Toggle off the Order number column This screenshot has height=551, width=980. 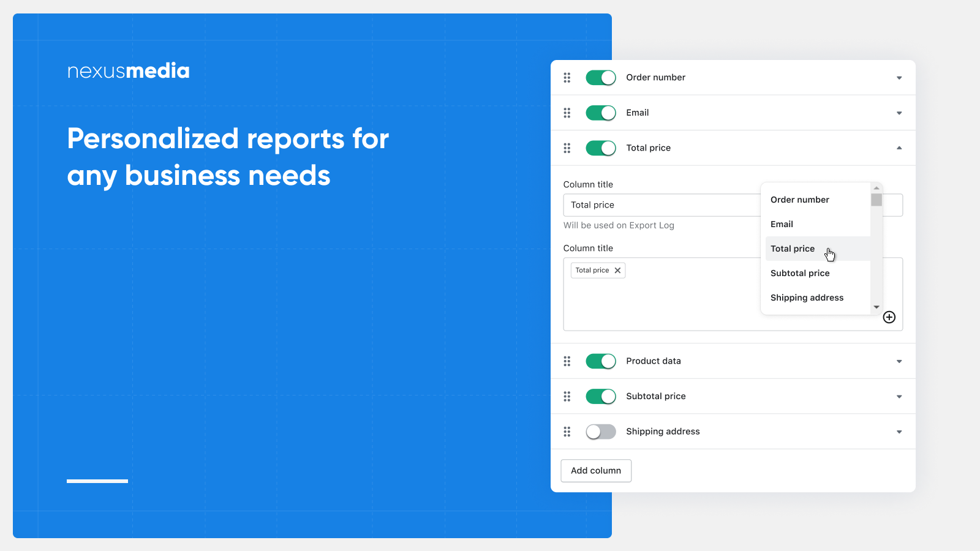[601, 78]
